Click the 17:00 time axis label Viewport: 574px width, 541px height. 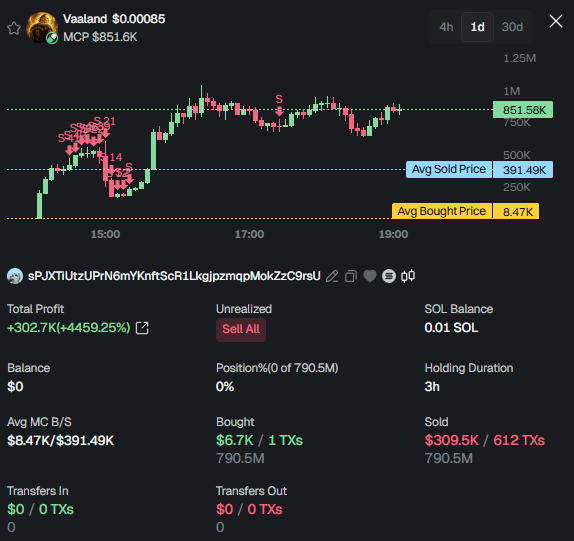(x=249, y=234)
